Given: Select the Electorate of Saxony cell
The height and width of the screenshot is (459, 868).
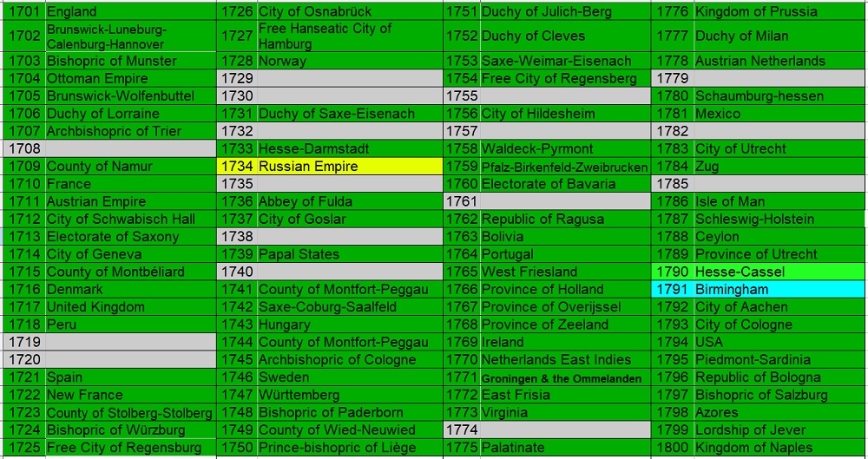Looking at the screenshot, I should tap(131, 236).
